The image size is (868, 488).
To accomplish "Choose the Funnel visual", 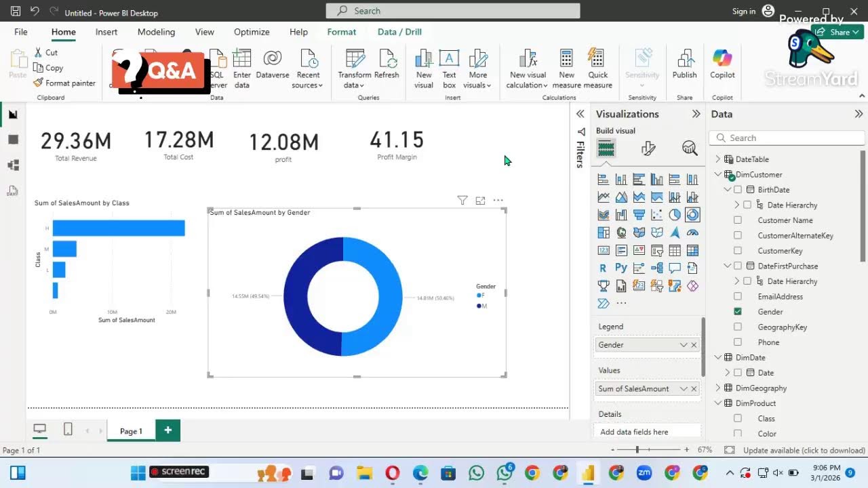I will 639,215.
